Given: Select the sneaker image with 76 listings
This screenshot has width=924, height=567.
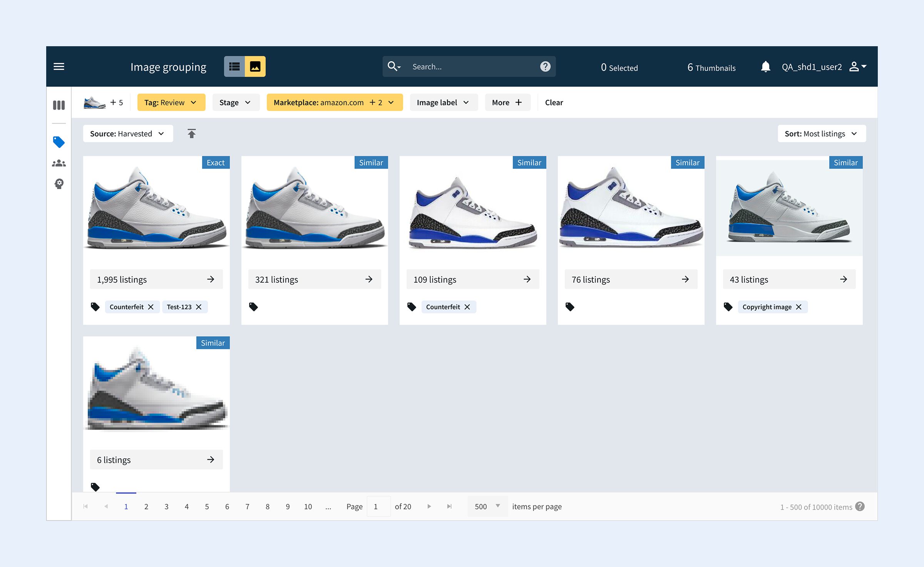Looking at the screenshot, I should pyautogui.click(x=631, y=208).
